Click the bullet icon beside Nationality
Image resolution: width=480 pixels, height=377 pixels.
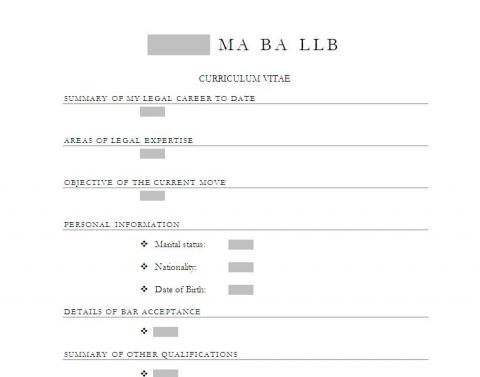[x=144, y=266]
